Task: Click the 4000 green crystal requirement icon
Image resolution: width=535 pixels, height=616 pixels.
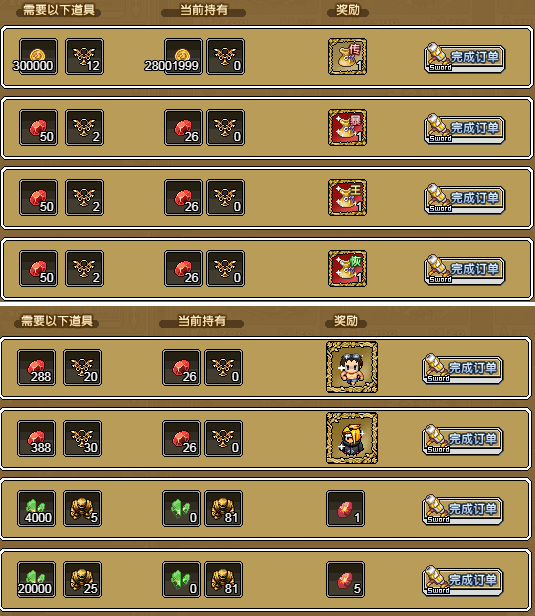Action: coord(36,508)
